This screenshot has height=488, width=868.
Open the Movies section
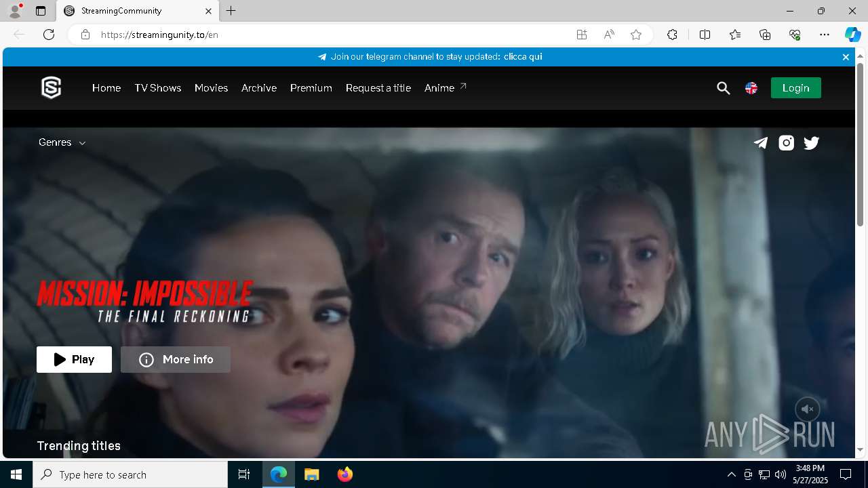coord(211,88)
